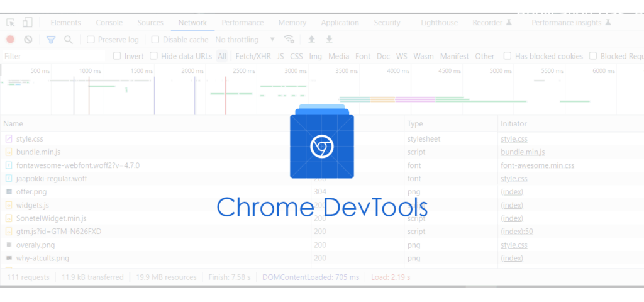Filter by JS requests
This screenshot has width=644, height=302.
280,56
